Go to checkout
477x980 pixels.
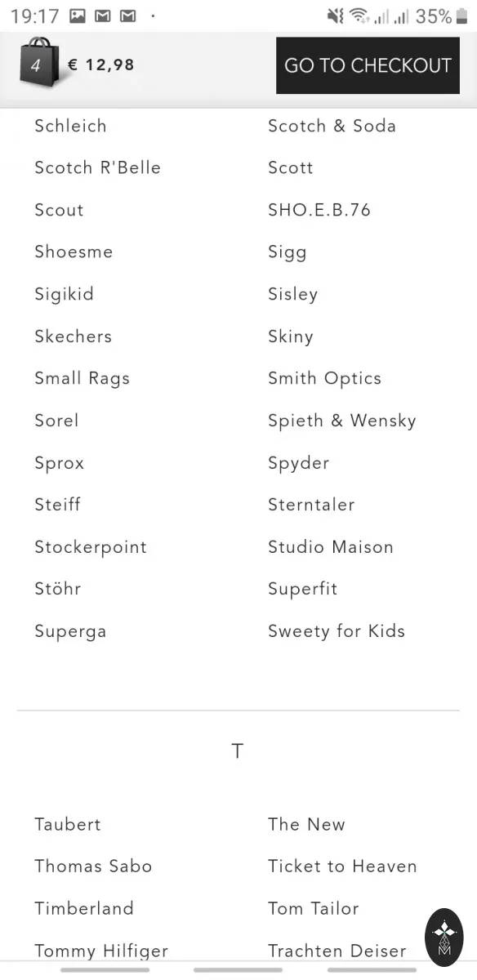pos(368,65)
